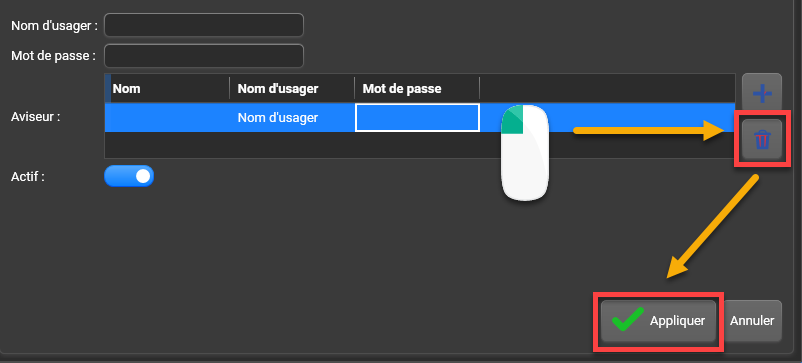This screenshot has height=363, width=802.
Task: Toggle the Actif switch off
Action: [x=129, y=176]
